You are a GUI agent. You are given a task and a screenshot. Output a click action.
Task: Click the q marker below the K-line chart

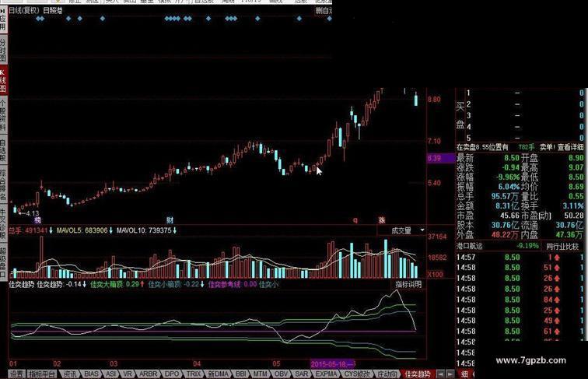355,220
